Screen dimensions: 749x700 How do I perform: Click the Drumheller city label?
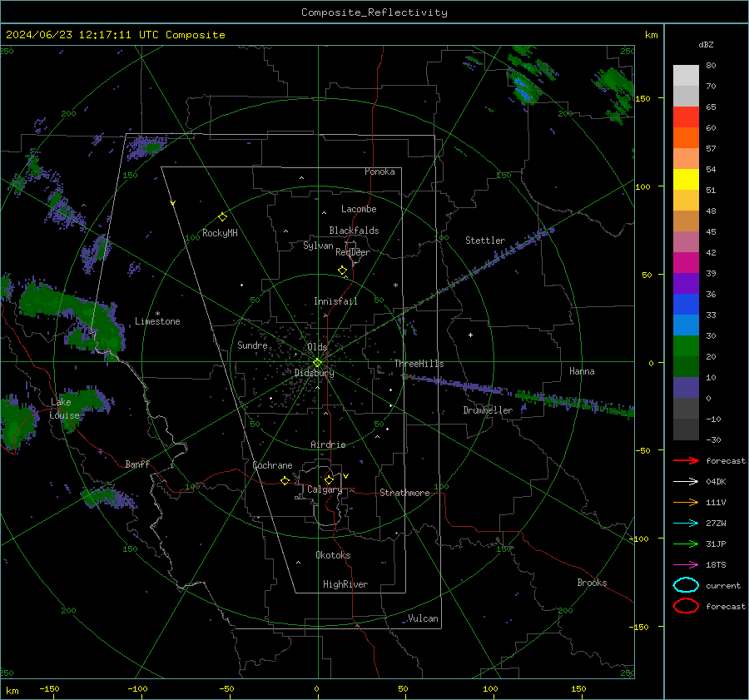click(488, 410)
